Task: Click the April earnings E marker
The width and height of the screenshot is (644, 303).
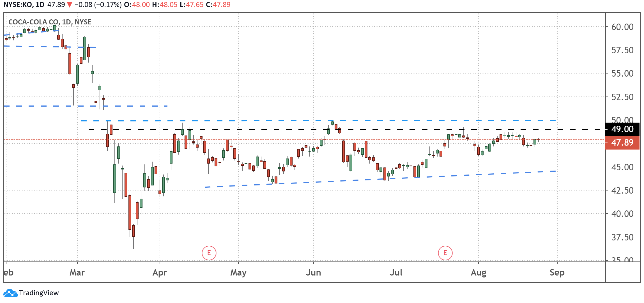Action: (x=209, y=253)
